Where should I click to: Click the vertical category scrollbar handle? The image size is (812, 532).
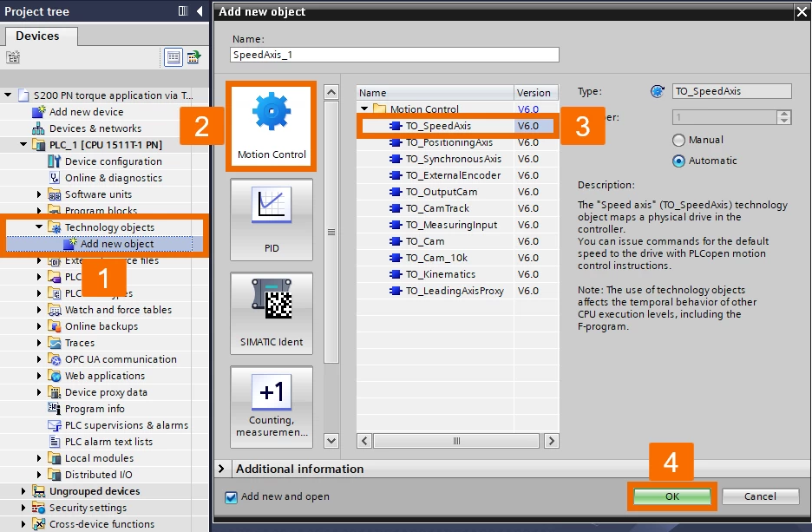tap(331, 232)
